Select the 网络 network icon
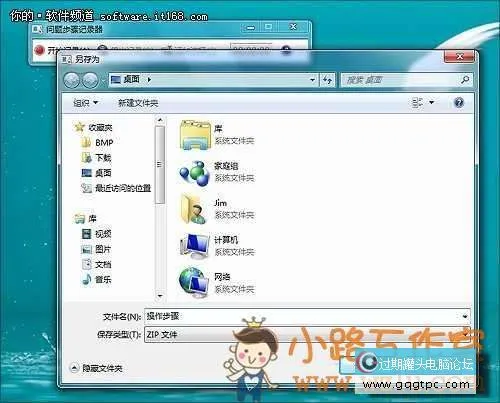This screenshot has height=403, width=500. [194, 283]
